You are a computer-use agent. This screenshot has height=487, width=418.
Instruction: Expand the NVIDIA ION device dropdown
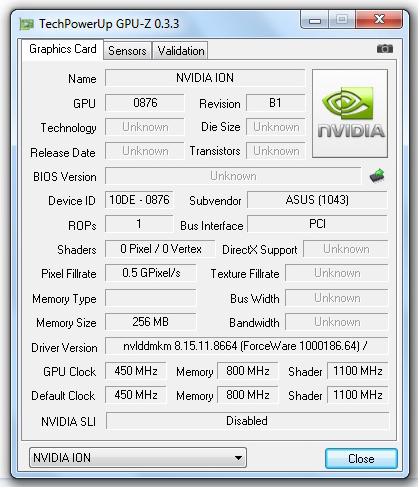tap(138, 458)
